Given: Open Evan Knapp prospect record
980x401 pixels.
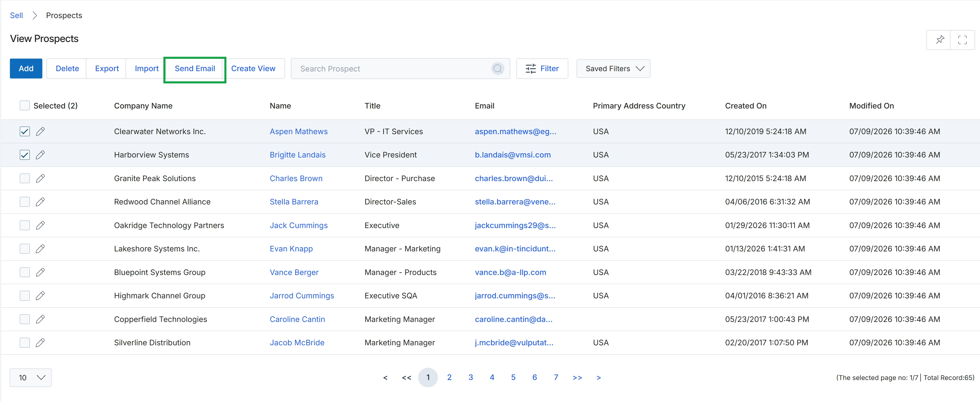Looking at the screenshot, I should click(x=291, y=249).
